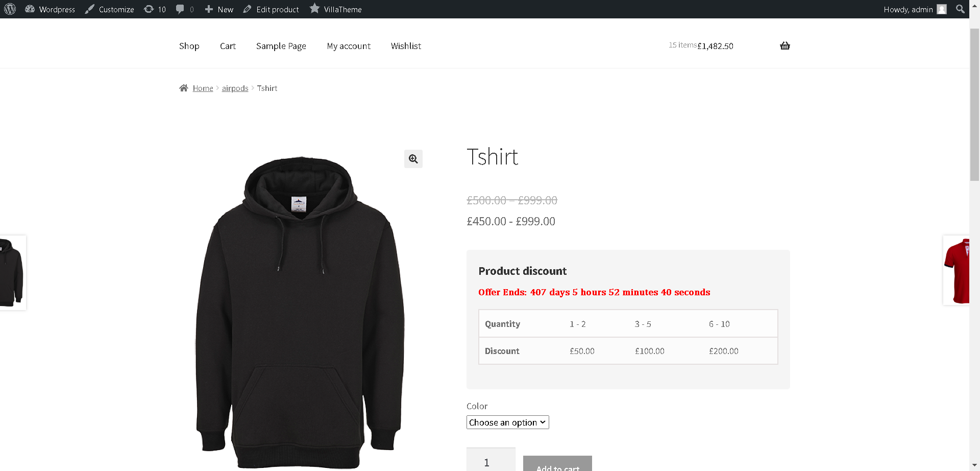Open the Wishlist page
The height and width of the screenshot is (471, 980).
pyautogui.click(x=406, y=46)
